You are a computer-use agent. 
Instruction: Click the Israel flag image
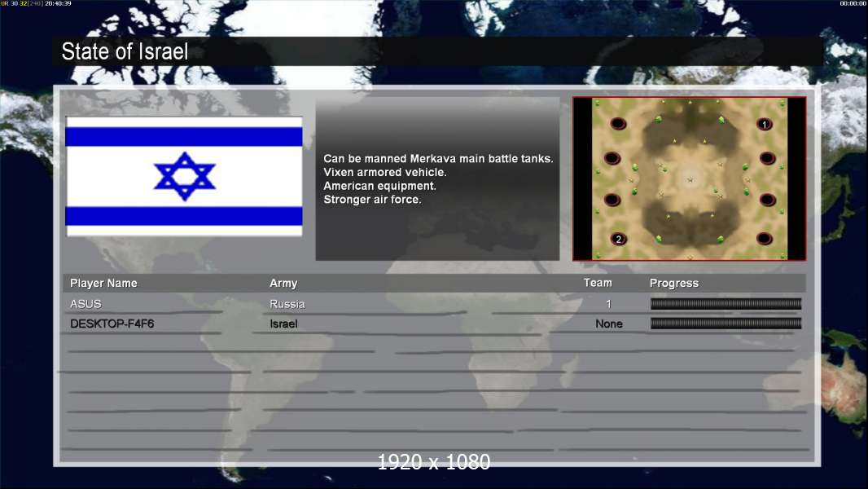click(184, 176)
